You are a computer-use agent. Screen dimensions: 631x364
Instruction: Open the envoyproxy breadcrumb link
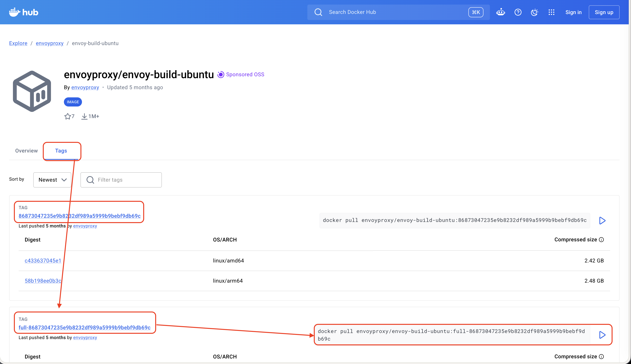tap(49, 43)
